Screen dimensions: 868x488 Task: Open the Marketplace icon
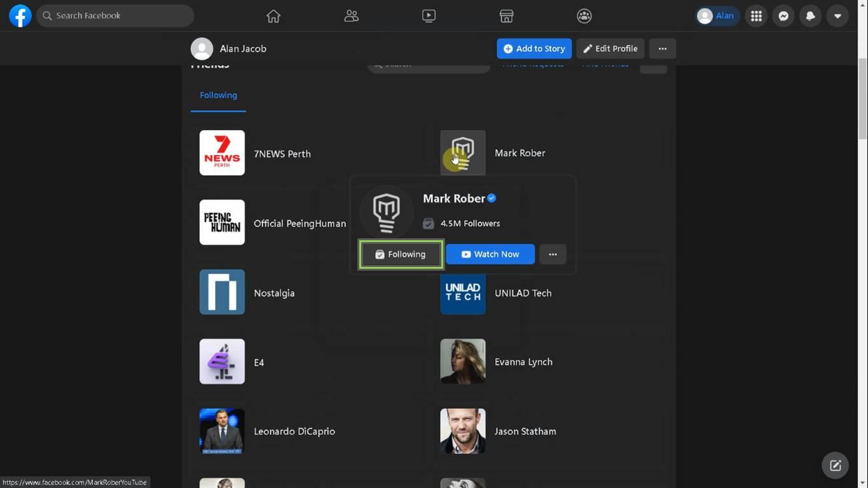pyautogui.click(x=506, y=16)
